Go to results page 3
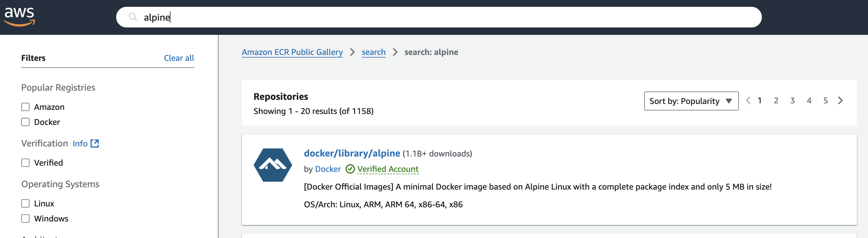 (793, 101)
